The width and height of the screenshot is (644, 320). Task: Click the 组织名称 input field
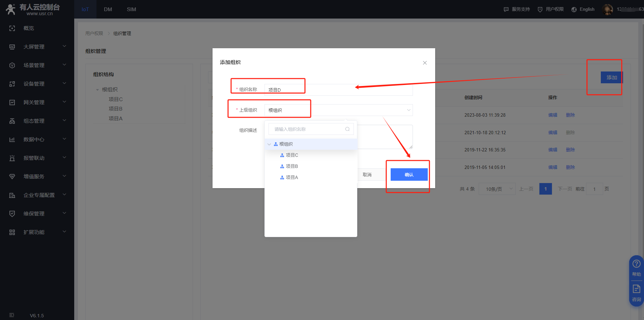click(x=338, y=90)
